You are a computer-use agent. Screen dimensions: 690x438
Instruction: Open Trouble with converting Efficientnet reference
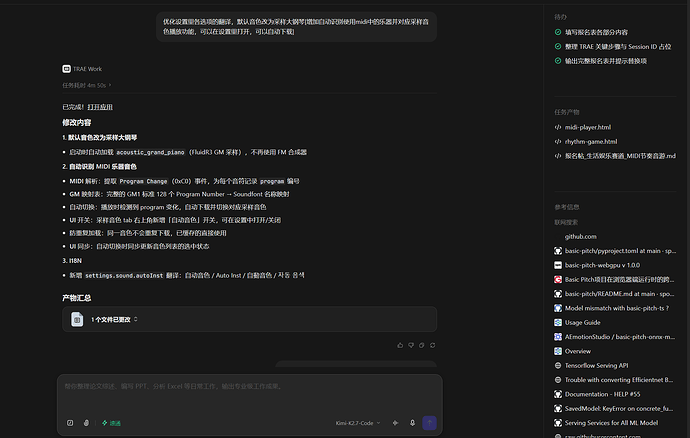click(x=619, y=380)
